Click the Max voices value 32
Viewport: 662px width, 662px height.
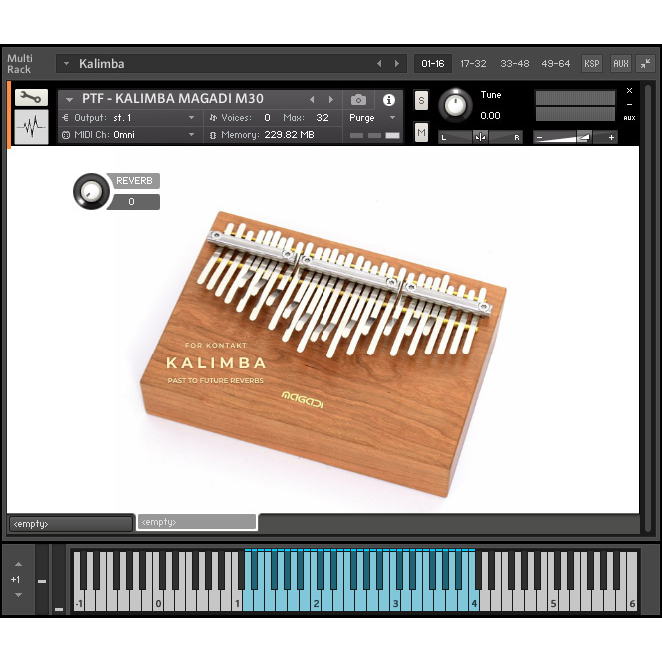click(322, 118)
